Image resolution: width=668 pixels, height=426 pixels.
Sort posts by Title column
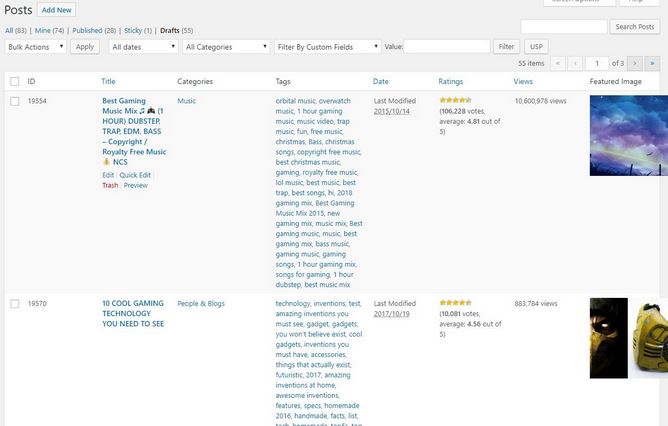point(108,81)
